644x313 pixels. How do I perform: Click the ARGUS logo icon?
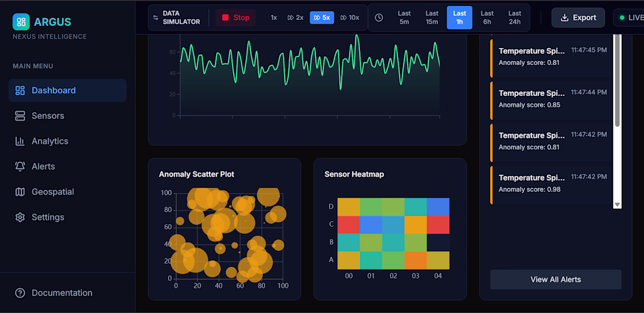pos(21,22)
